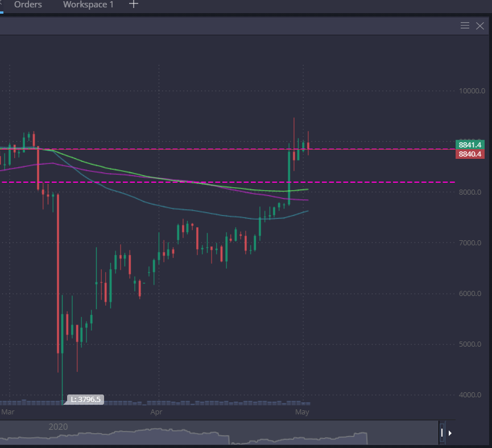
Task: Click the 5000.0 price axis label
Action: tap(470, 344)
